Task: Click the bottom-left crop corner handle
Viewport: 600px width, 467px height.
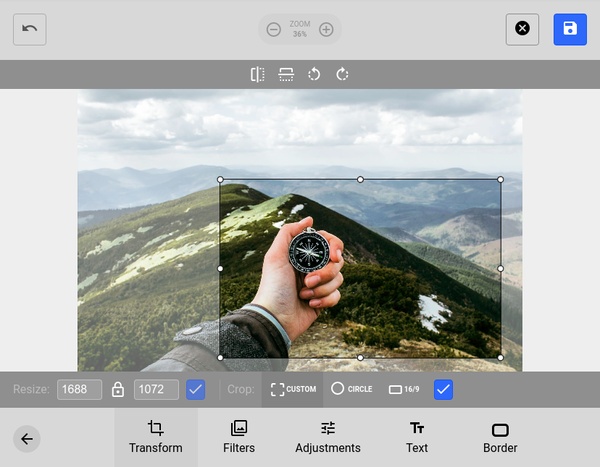Action: (220, 358)
